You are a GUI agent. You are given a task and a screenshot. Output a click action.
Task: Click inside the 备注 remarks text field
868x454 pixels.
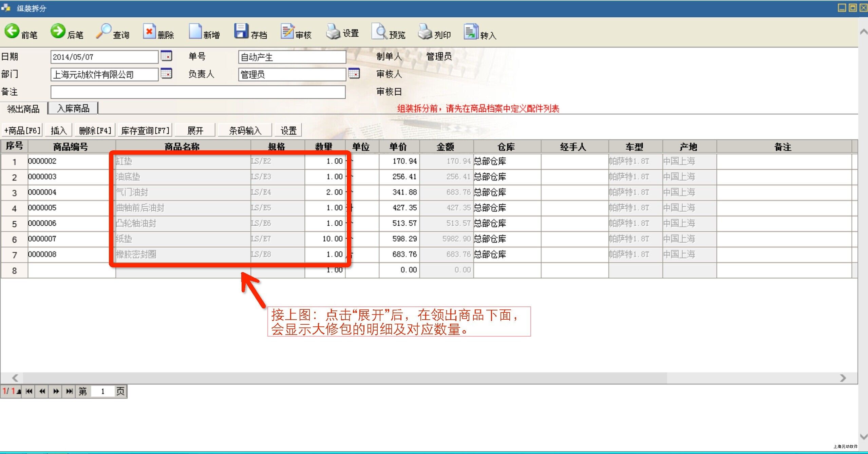[x=198, y=92]
